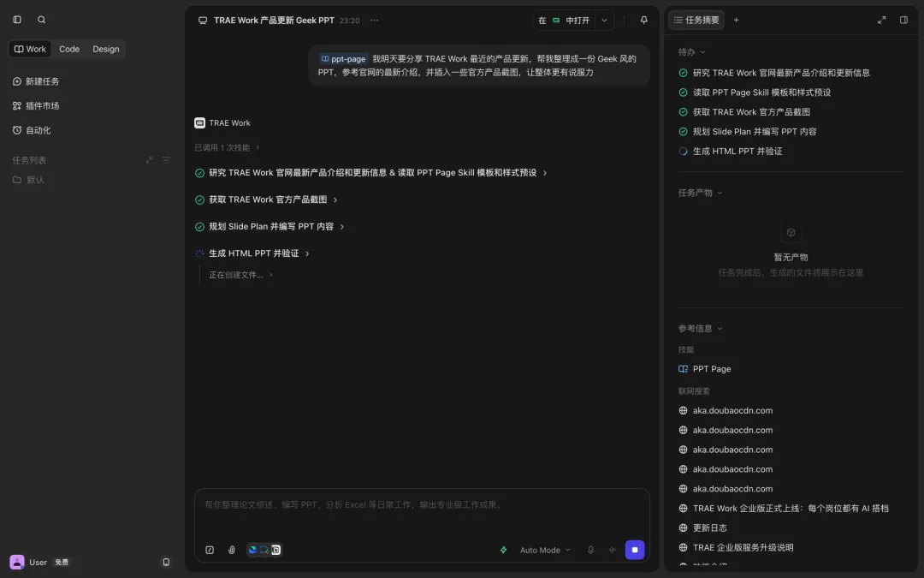Click the 暂无产物 empty box icon

[791, 232]
